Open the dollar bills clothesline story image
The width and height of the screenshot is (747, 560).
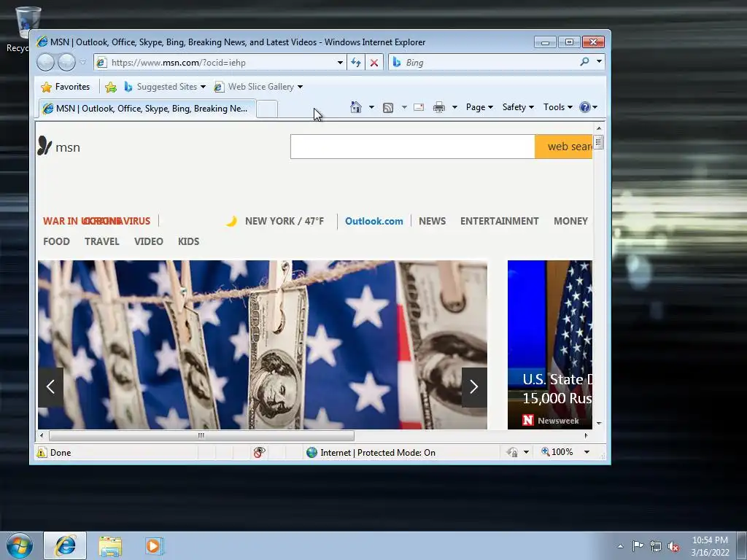click(x=263, y=345)
